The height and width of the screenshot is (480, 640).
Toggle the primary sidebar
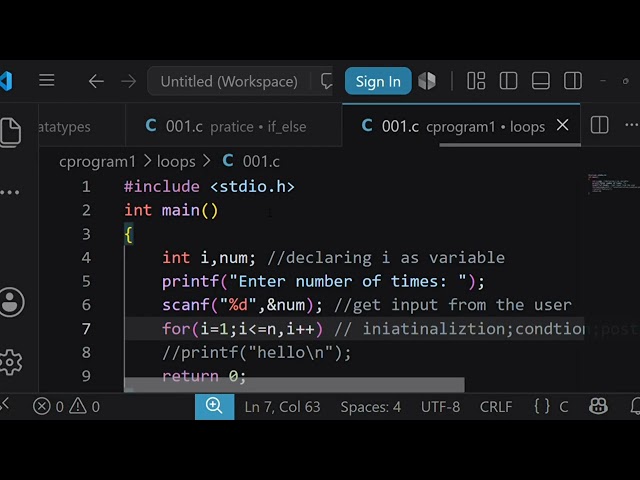tap(508, 80)
